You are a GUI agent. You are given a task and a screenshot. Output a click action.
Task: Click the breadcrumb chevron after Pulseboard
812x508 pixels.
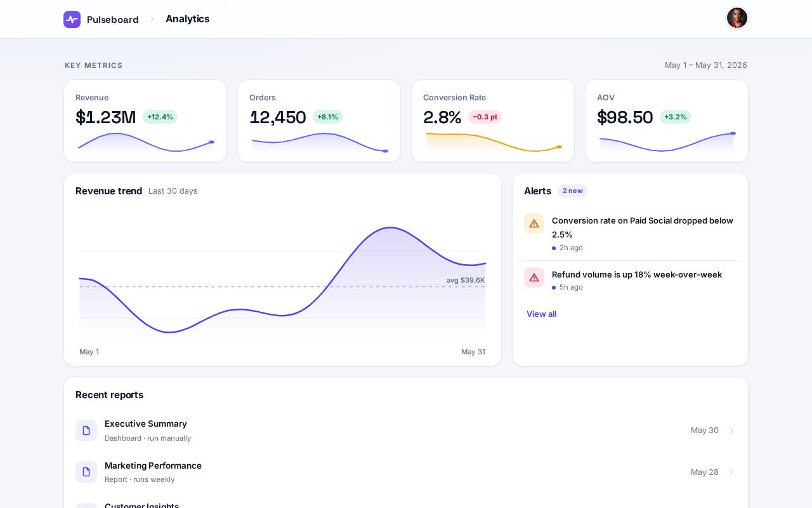[x=152, y=19]
